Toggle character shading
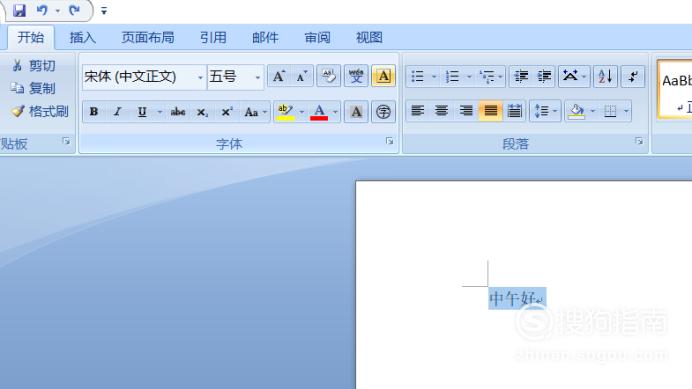The image size is (692, 389). 356,112
